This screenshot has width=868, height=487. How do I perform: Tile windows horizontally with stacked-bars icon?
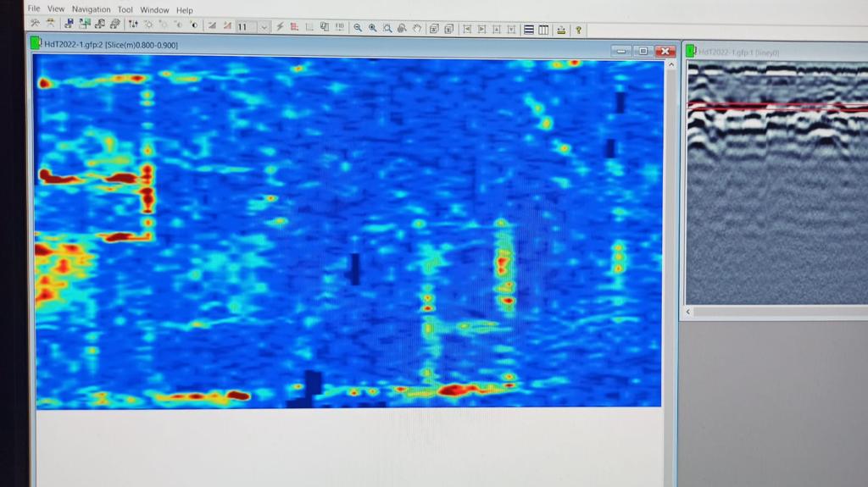click(529, 30)
